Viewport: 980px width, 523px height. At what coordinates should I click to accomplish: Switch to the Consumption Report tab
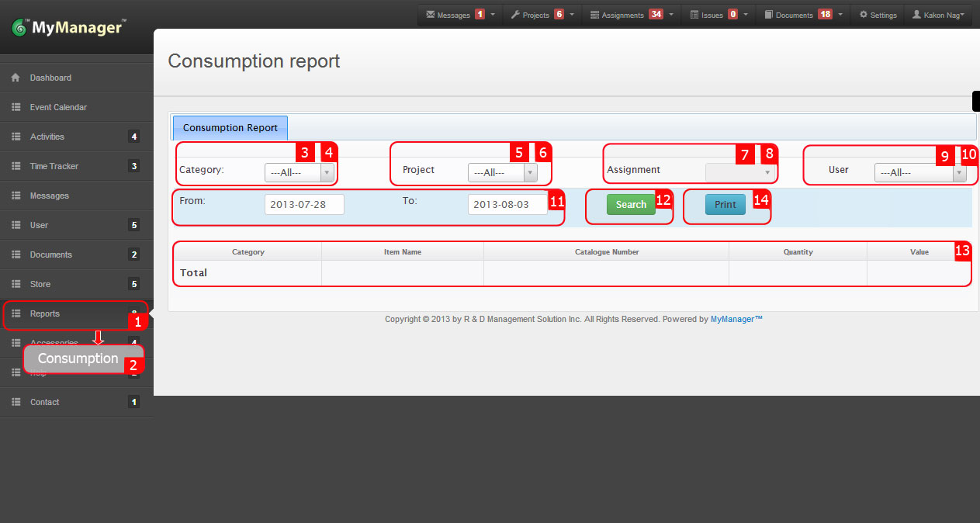tap(230, 127)
